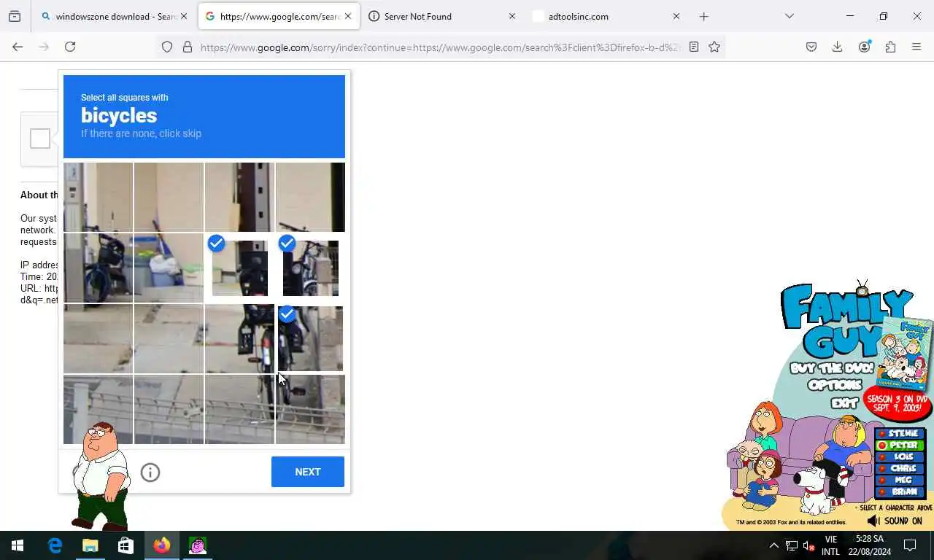Open the clock showing 5:28 SA
The image size is (934, 560).
[x=870, y=545]
